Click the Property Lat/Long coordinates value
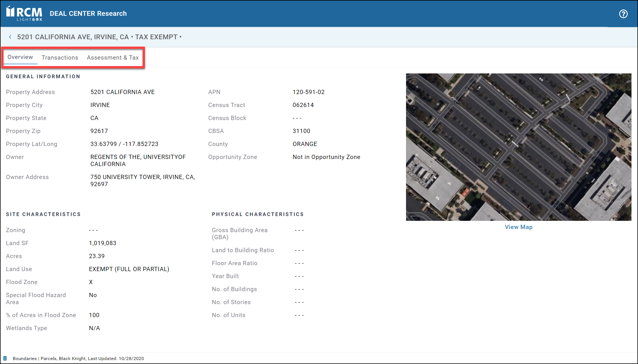Viewport: 638px width, 364px height. pos(124,144)
